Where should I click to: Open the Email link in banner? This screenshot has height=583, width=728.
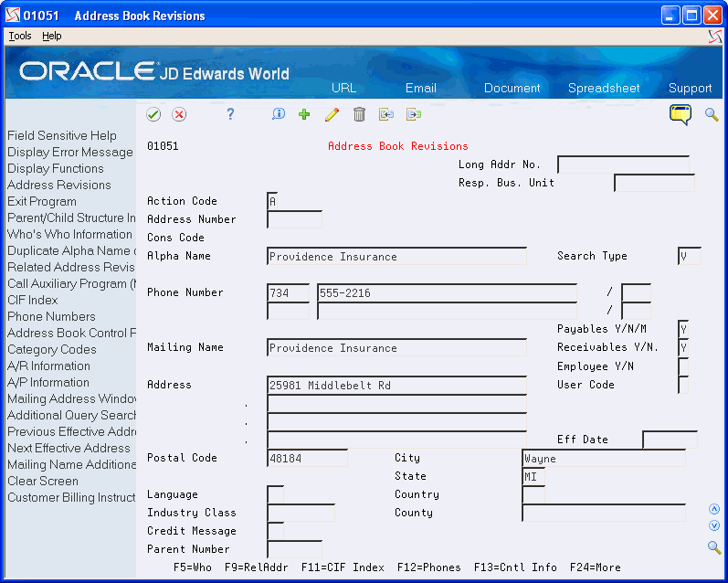(421, 88)
